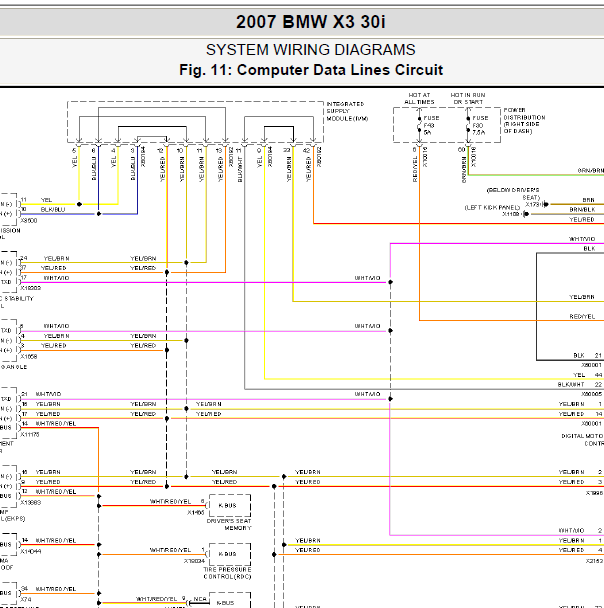This screenshot has width=604, height=608.
Task: Click the "NCA" label near bottom K-BUS
Action: click(200, 599)
